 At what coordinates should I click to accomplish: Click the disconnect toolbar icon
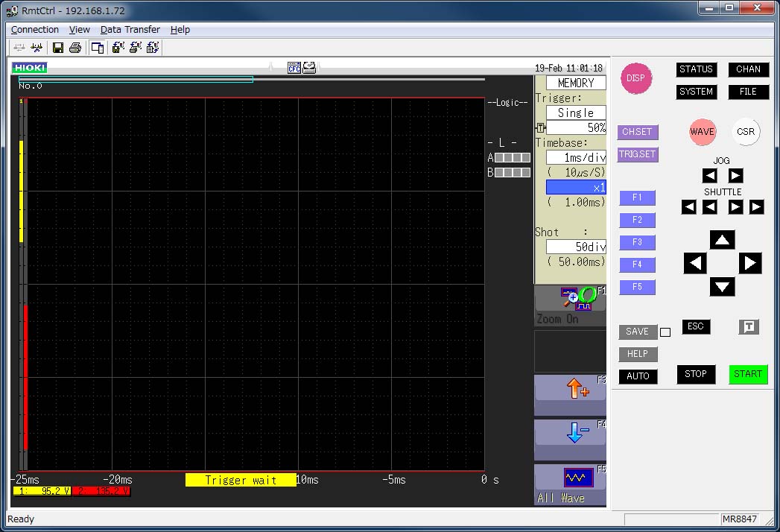point(37,48)
